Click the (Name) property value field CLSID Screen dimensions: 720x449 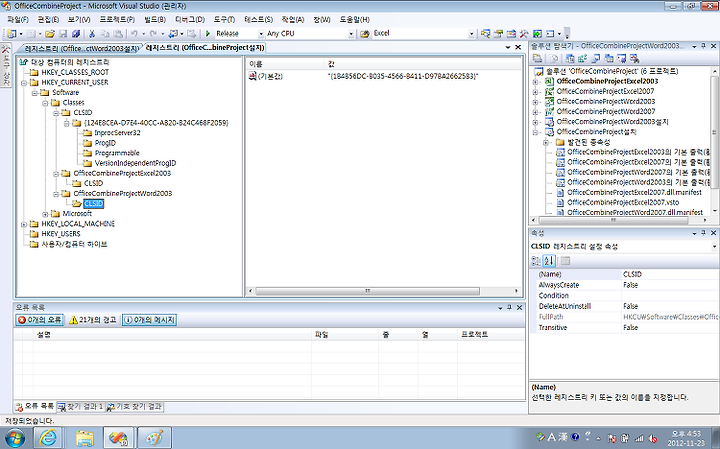pyautogui.click(x=670, y=274)
